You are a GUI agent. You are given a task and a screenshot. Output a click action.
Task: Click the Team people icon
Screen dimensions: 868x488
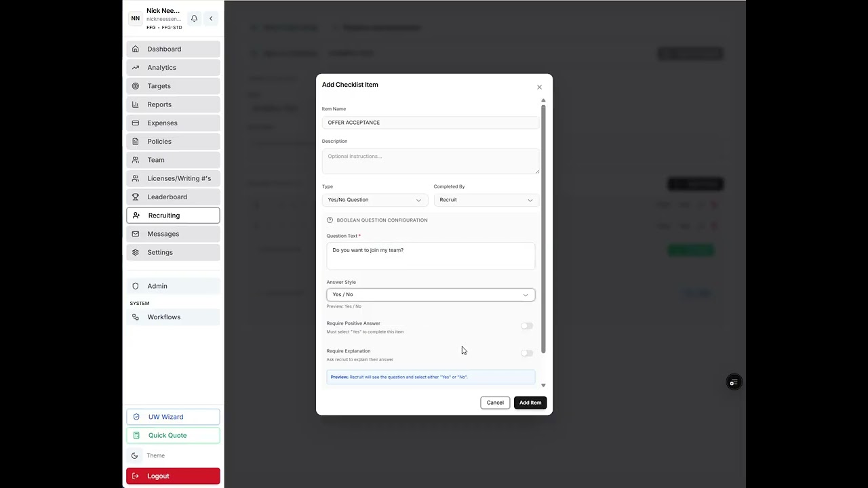(136, 160)
